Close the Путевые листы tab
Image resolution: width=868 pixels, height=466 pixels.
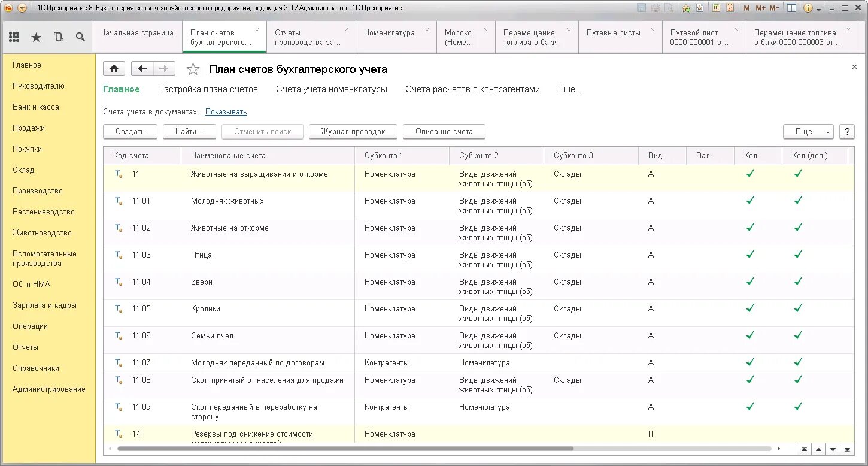(x=652, y=29)
